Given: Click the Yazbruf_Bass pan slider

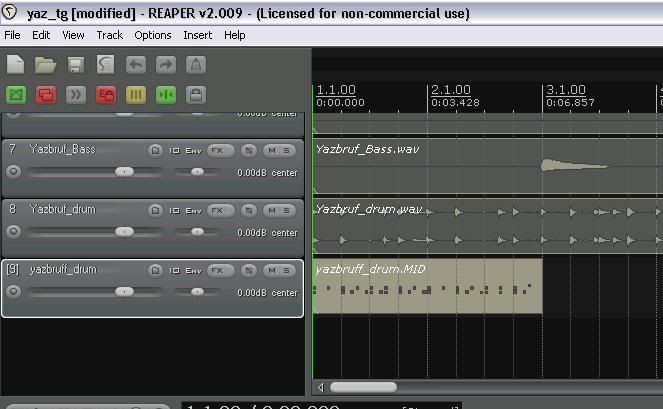Looking at the screenshot, I should pyautogui.click(x=197, y=172).
